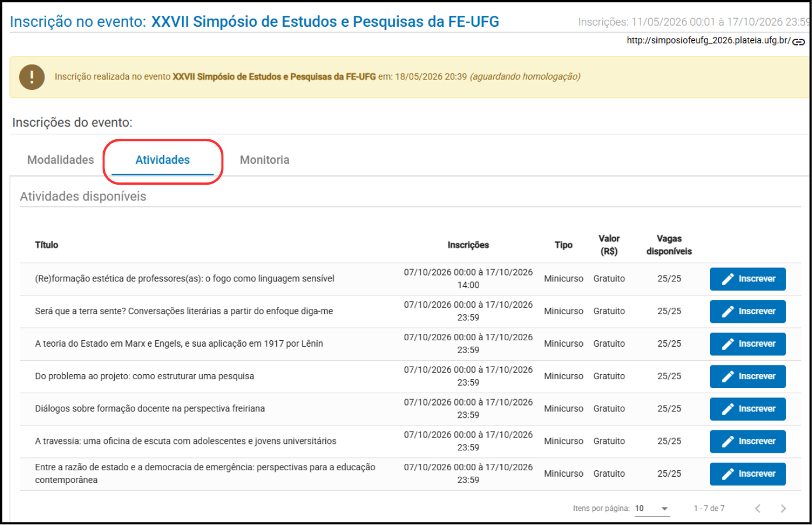
Task: Click the link icon beside the event URL
Action: [x=799, y=41]
